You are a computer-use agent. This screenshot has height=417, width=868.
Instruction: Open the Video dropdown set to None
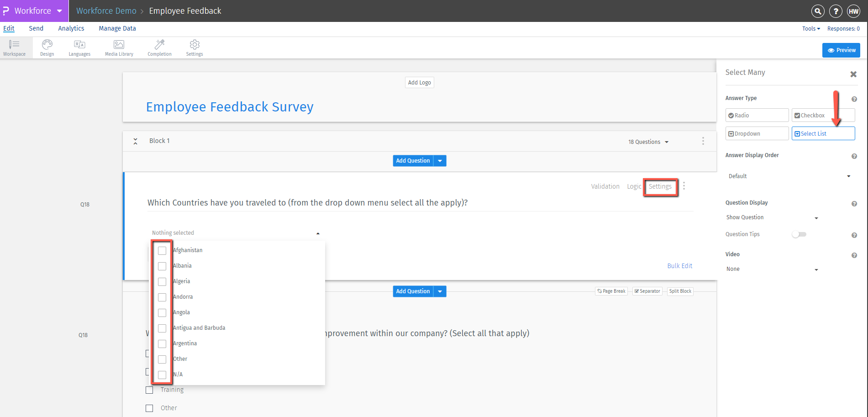[772, 269]
